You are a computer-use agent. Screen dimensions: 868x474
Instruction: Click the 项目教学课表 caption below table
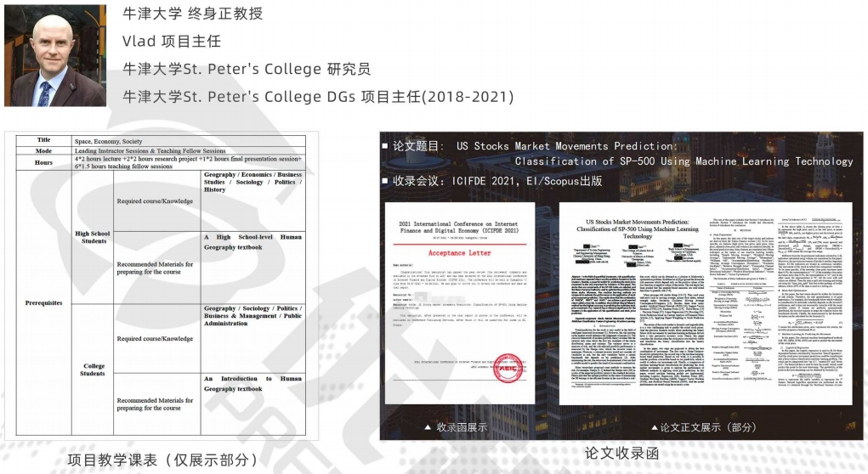click(162, 460)
